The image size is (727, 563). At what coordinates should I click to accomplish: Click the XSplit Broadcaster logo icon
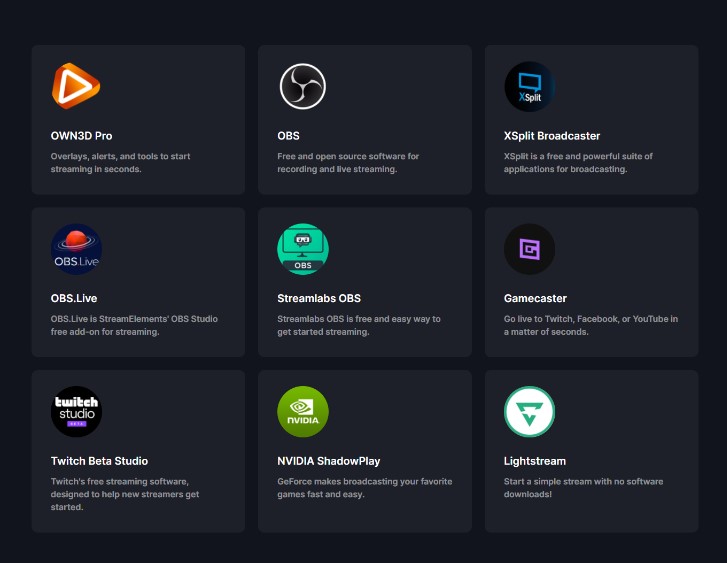(x=529, y=87)
